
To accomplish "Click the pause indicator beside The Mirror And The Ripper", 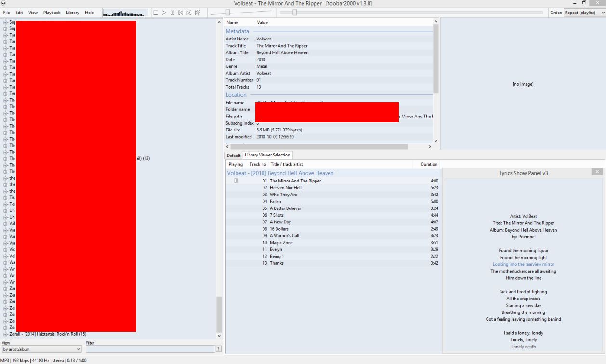I will coord(236,181).
